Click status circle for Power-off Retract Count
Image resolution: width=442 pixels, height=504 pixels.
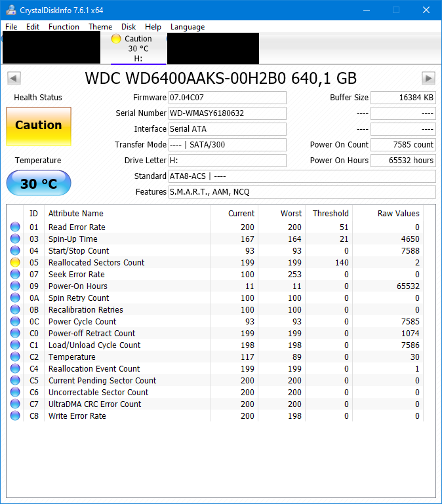pos(15,333)
